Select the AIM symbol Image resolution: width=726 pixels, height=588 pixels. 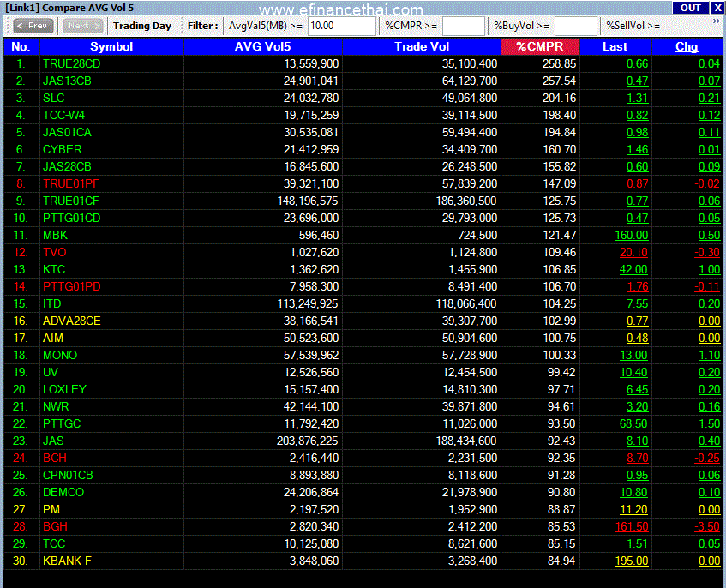[53, 338]
